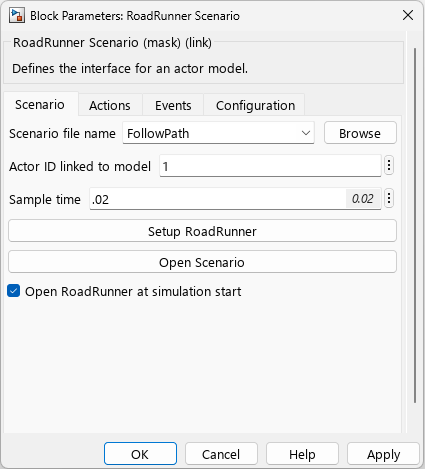Click the Apply button
425x469 pixels.
coord(383,454)
